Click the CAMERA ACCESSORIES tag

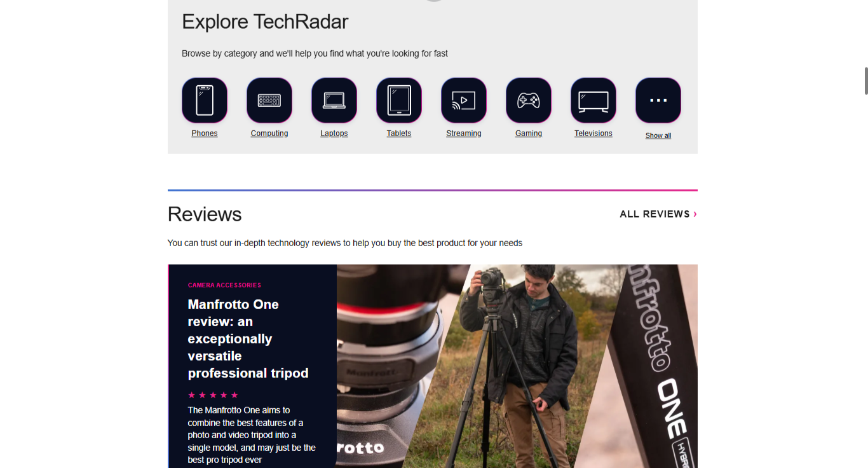pos(224,284)
